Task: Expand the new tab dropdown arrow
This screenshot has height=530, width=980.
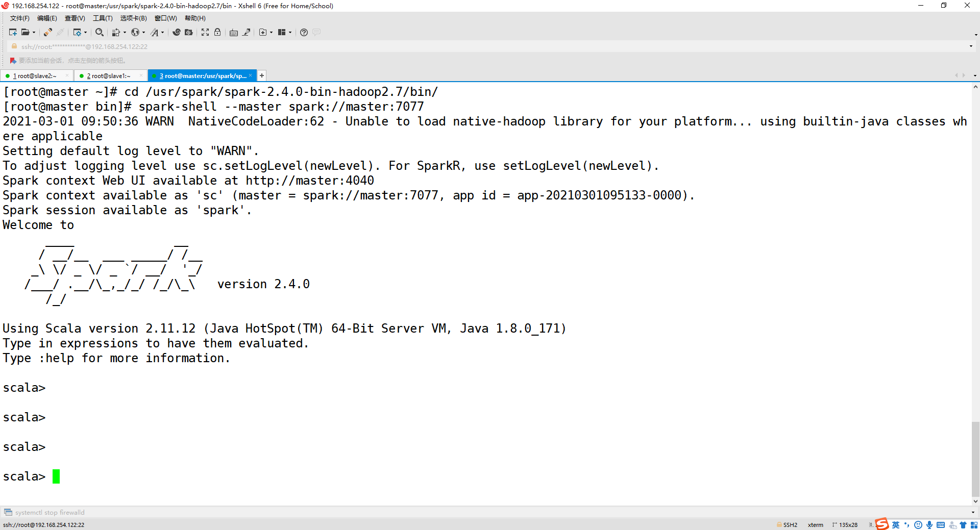Action: pos(271,32)
